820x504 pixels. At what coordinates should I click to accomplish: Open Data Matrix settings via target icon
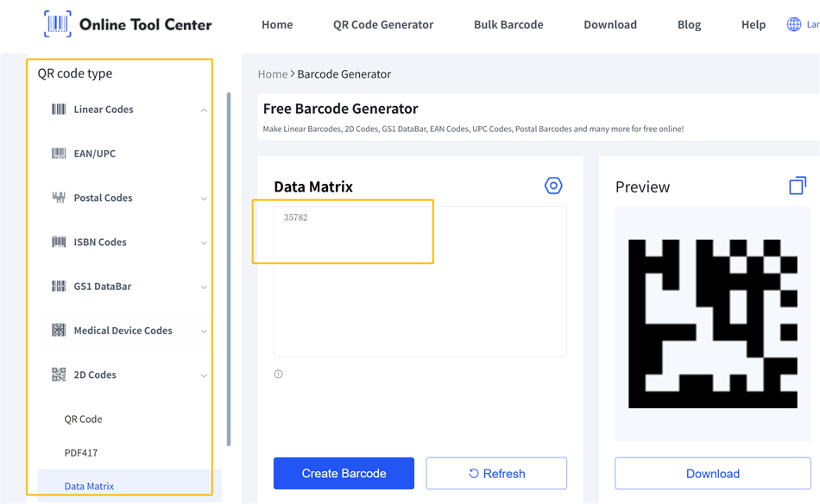[553, 185]
